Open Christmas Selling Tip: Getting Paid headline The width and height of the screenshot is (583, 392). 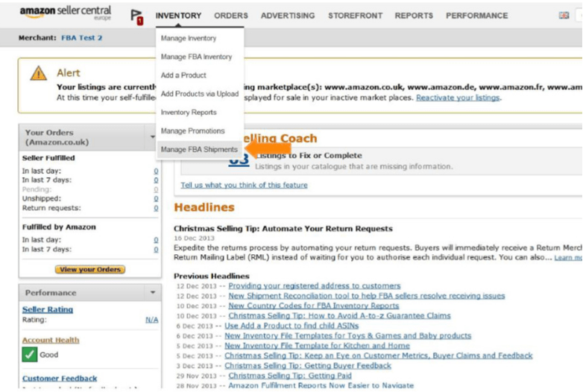coord(290,376)
